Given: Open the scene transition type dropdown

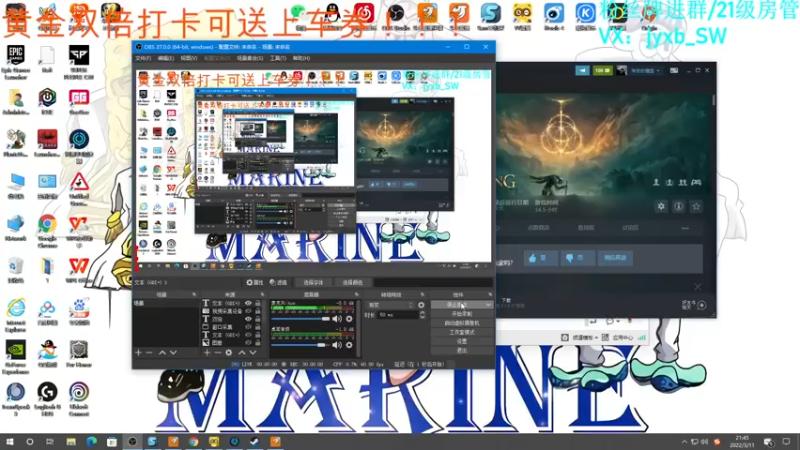Looking at the screenshot, I should [x=390, y=305].
